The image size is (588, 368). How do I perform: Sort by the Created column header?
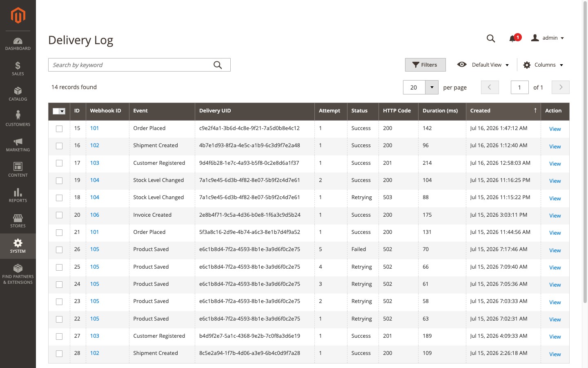click(x=503, y=111)
